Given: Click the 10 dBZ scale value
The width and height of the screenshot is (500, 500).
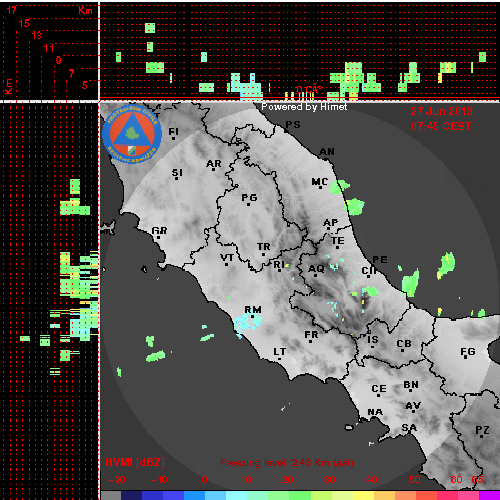Looking at the screenshot, I should coord(246,480).
